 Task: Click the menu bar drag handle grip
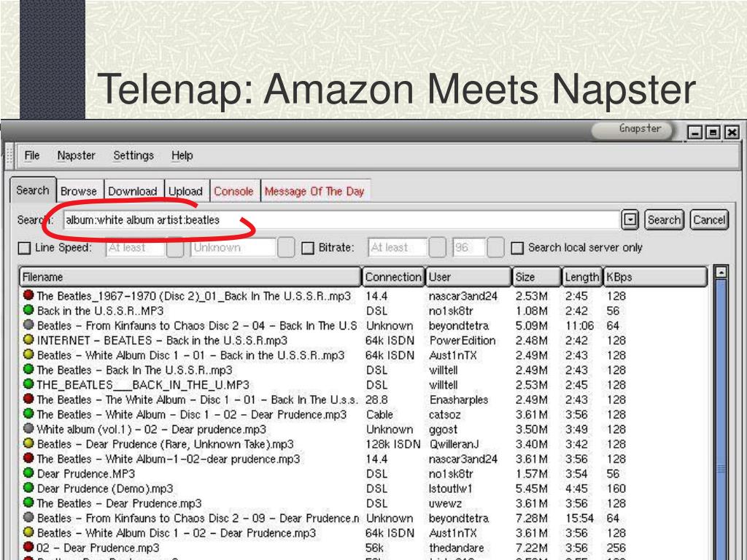[x=9, y=156]
